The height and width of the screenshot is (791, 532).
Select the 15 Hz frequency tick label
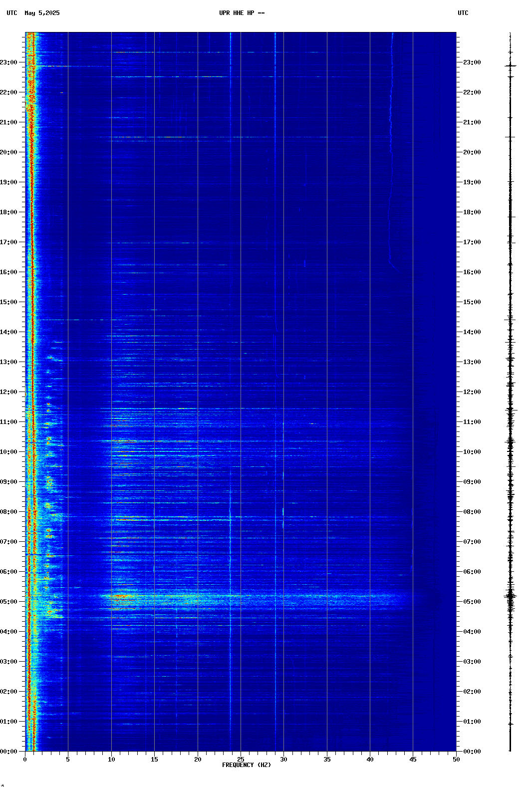pos(154,760)
